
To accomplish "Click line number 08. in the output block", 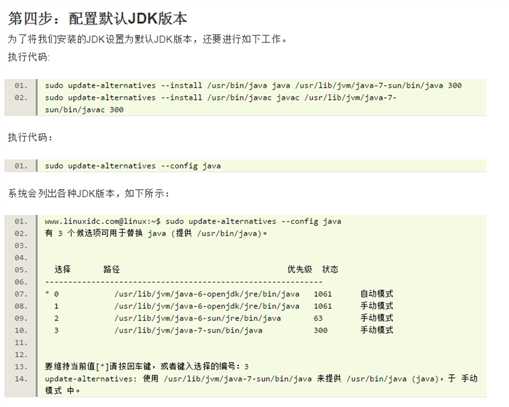I will (21, 306).
